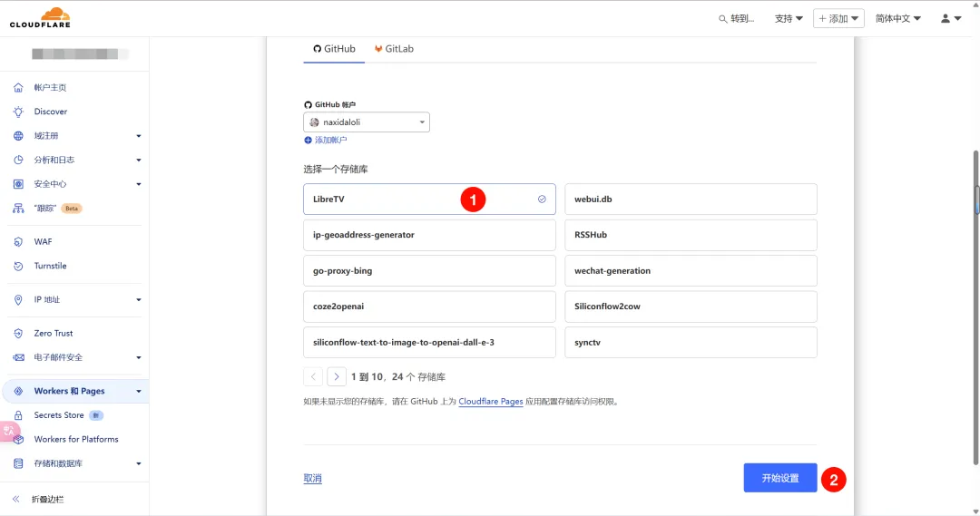
Task: Click the Workers for Platforms icon
Action: click(x=18, y=440)
